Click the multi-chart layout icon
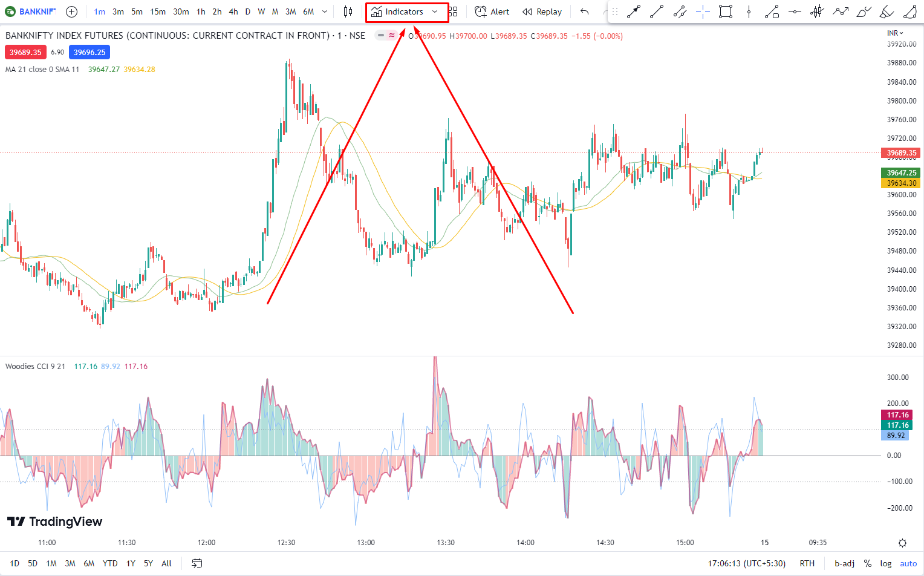 (452, 11)
